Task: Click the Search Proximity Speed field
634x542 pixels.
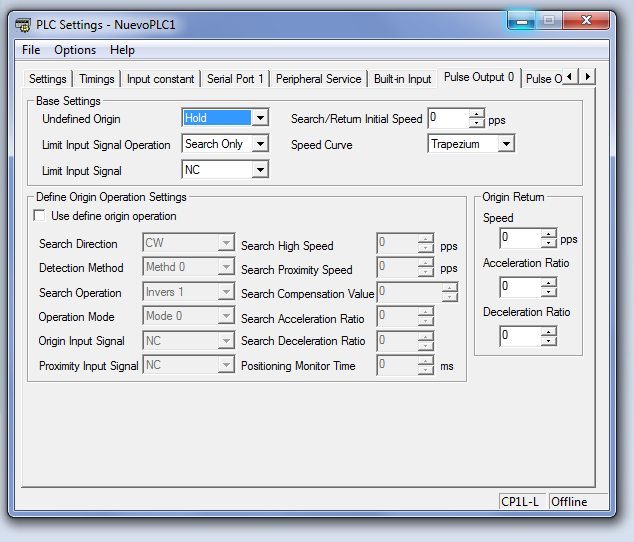Action: coord(397,267)
